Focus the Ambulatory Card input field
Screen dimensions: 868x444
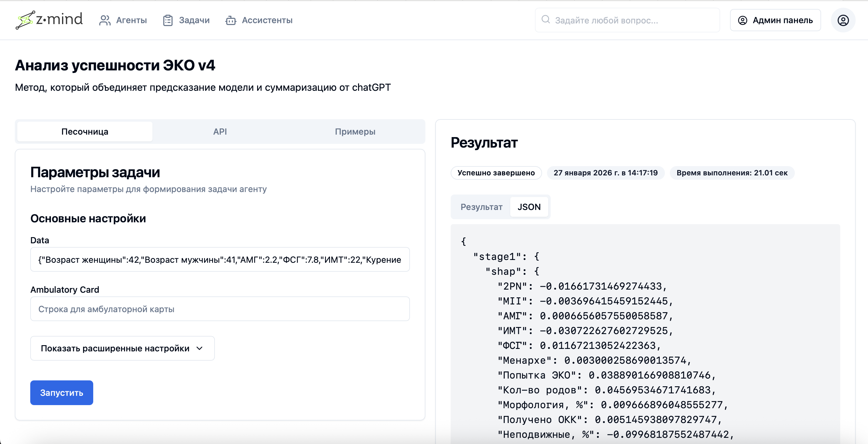(x=220, y=309)
